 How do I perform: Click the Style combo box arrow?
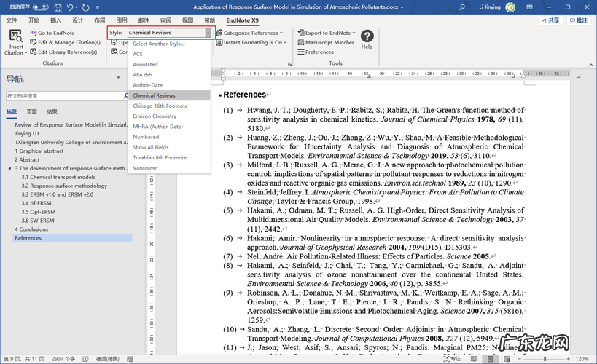208,33
